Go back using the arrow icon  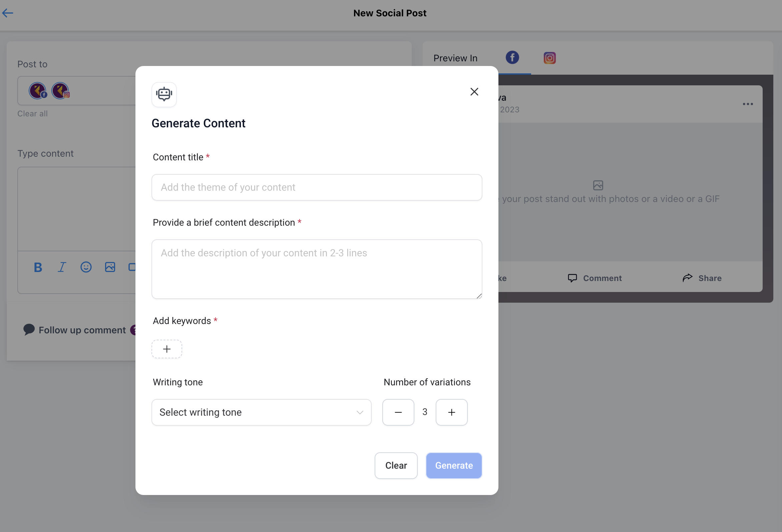[x=7, y=13]
